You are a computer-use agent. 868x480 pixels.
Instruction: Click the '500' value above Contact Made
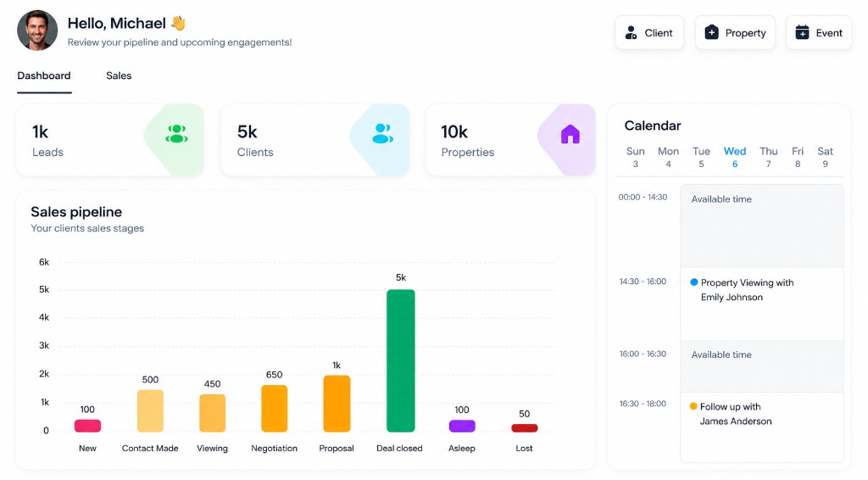[x=150, y=380]
